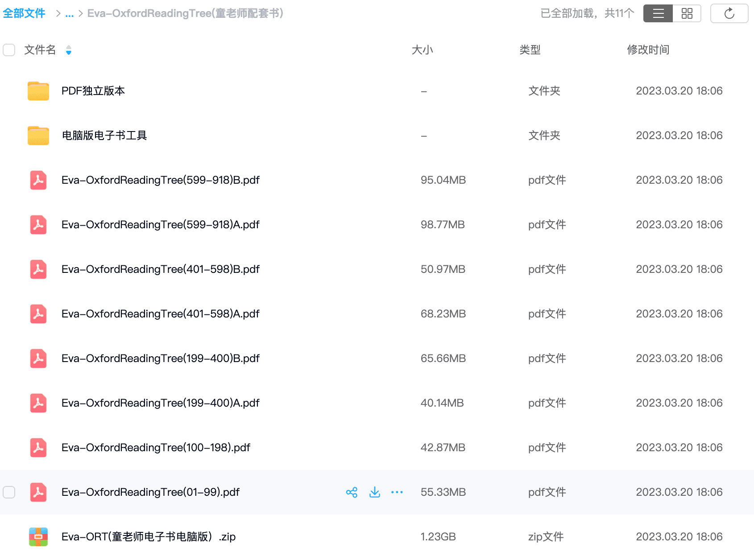Open the PDF独立版本 folder icon

[x=38, y=91]
